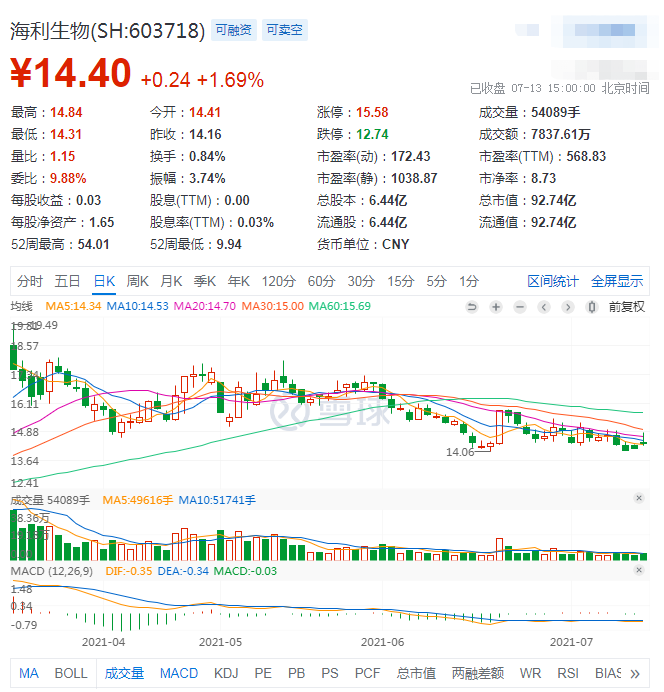Zoom in chart with plus icon
The height and width of the screenshot is (692, 664).
point(496,307)
